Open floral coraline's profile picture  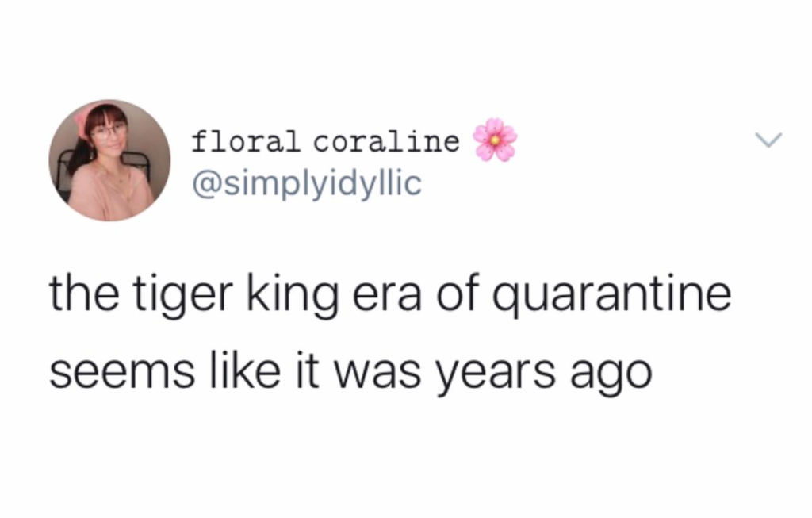point(109,160)
